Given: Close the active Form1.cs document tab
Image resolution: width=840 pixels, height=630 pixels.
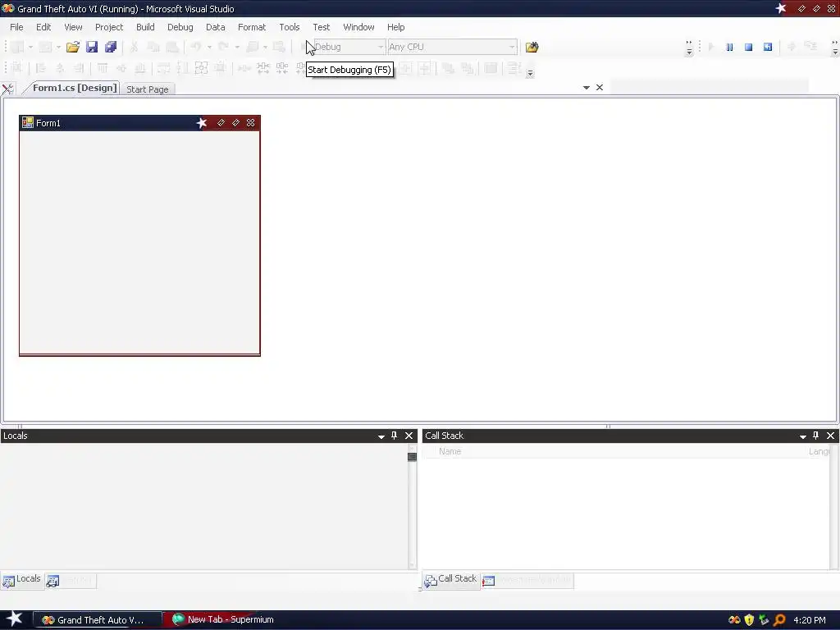Looking at the screenshot, I should tap(600, 87).
